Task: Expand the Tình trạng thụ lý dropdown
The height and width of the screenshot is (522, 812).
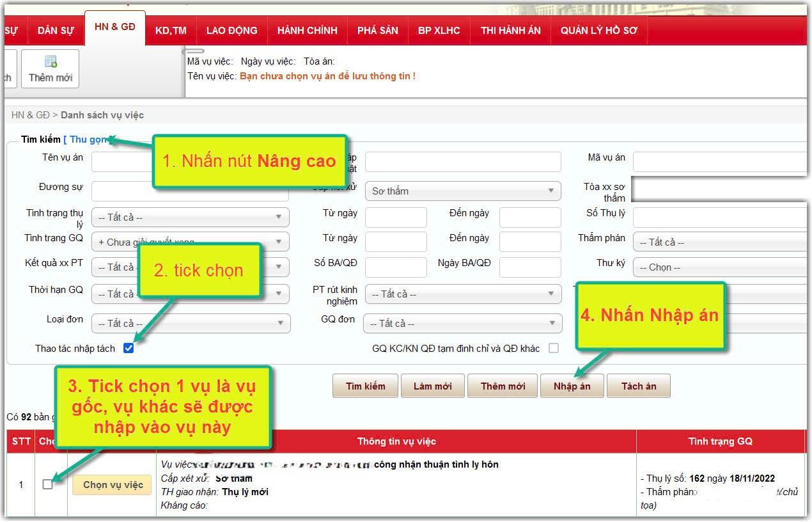Action: click(190, 217)
